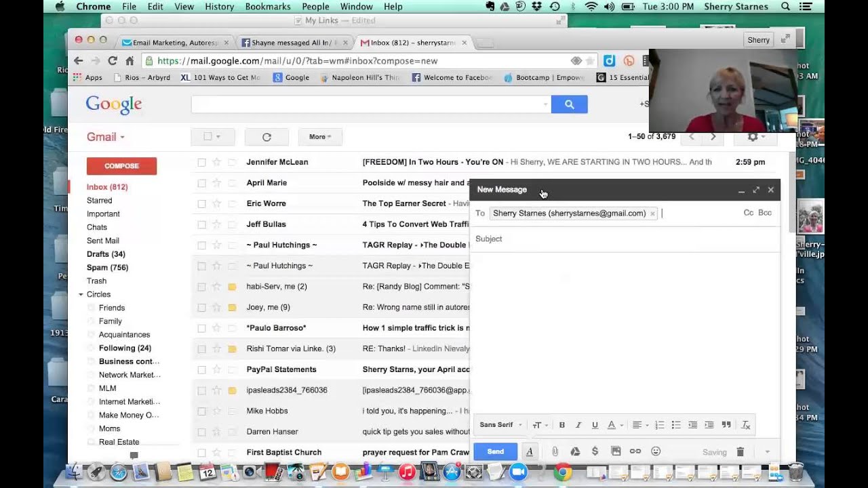Open the Chrome History menu
Viewport: 868px width, 488px height.
pyautogui.click(x=219, y=7)
